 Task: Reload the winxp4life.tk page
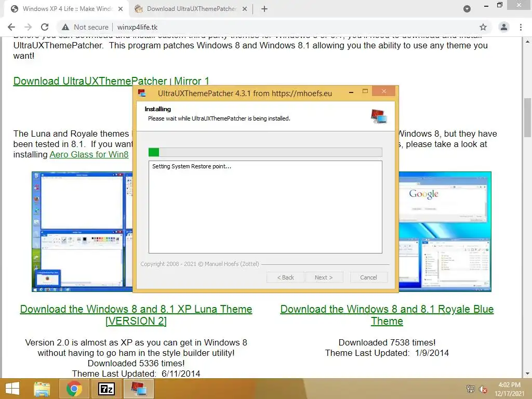point(45,27)
